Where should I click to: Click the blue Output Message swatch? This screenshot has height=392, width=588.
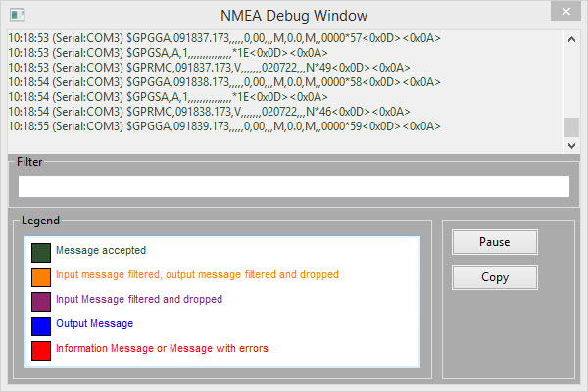coord(41,325)
